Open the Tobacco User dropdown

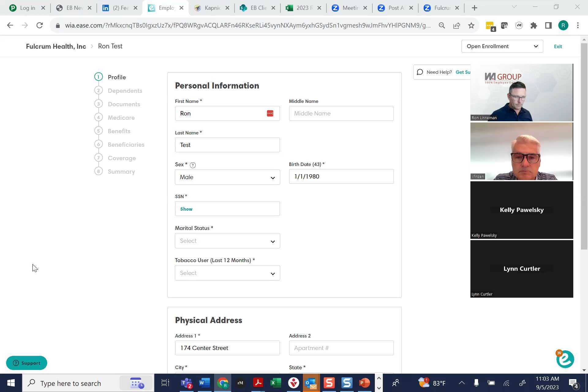227,273
